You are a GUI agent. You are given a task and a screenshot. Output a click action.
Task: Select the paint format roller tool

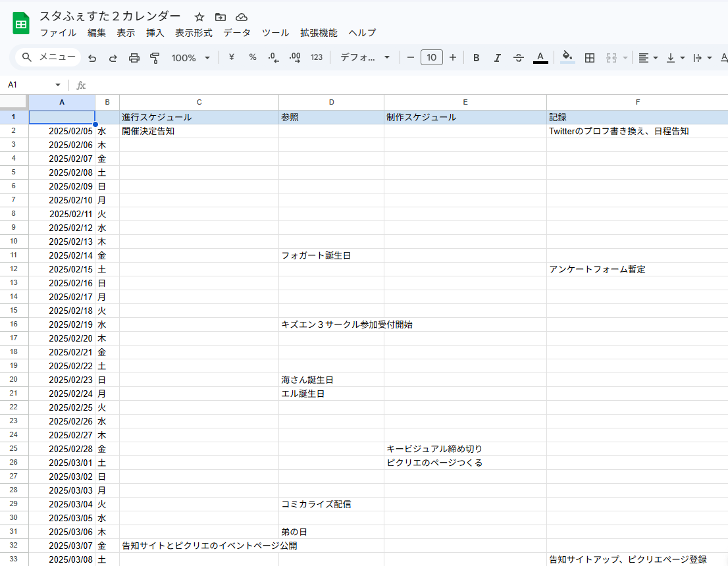click(155, 58)
